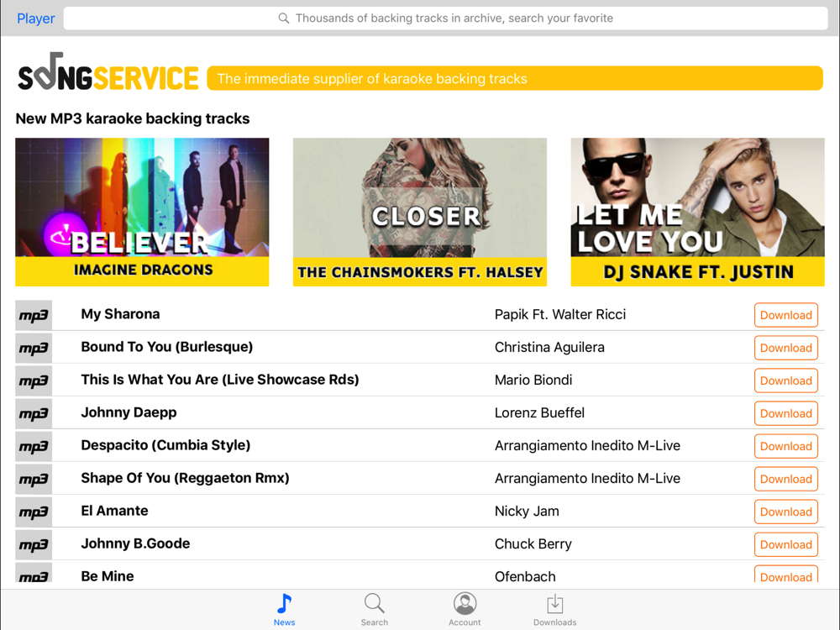Click artist Lorenz Bueffel
Viewport: 840px width, 630px height.
(x=539, y=413)
